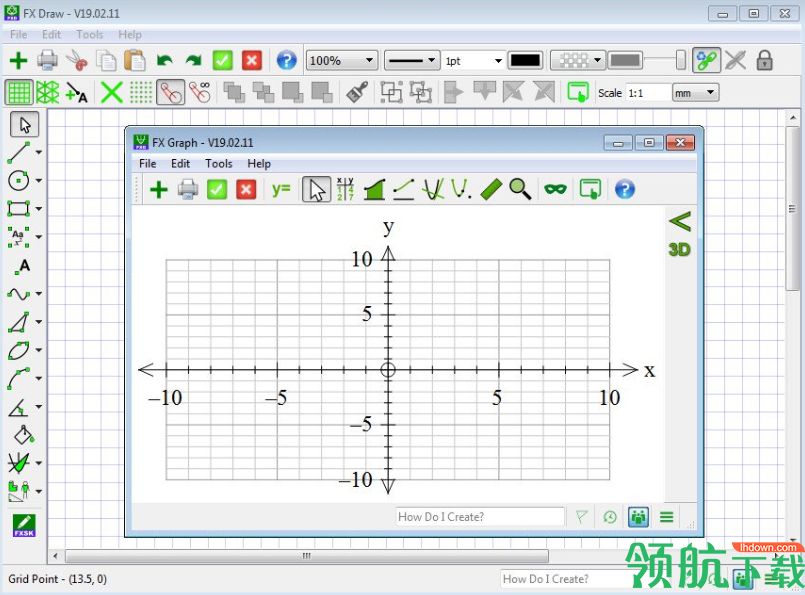Click the green Undo arrow
The height and width of the screenshot is (595, 805).
pos(164,61)
